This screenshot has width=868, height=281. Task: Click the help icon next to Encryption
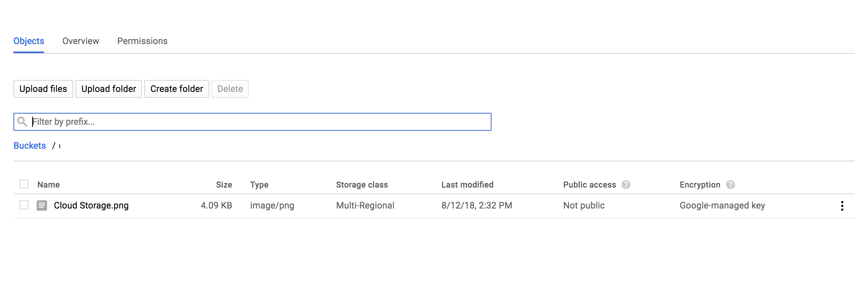[x=731, y=185]
